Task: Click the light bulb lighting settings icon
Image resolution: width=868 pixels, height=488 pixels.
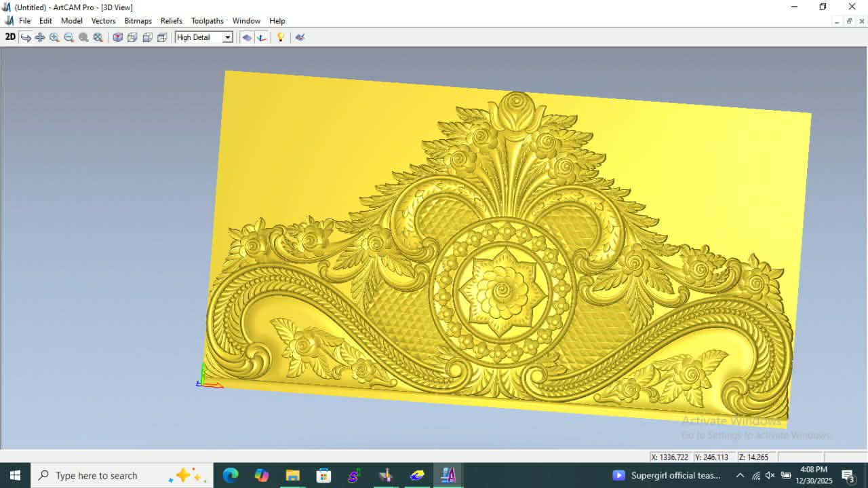Action: coord(280,37)
